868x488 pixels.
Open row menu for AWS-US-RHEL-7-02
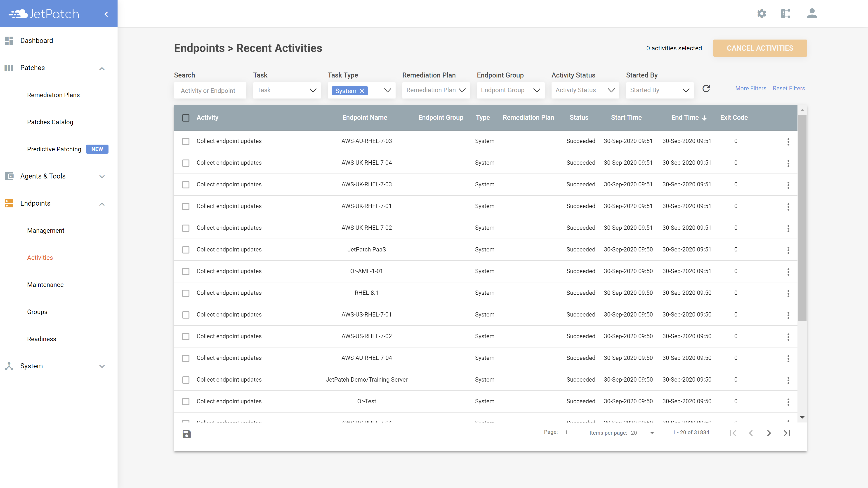coord(788,337)
